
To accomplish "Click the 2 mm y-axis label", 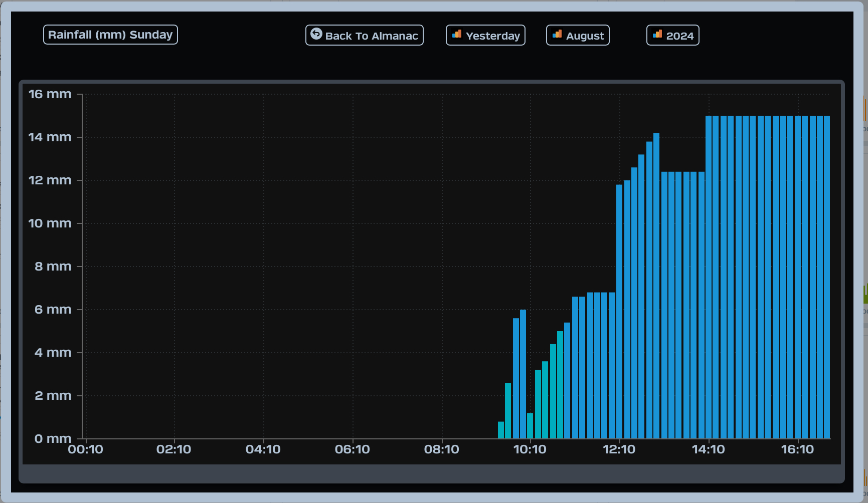I will pyautogui.click(x=53, y=396).
